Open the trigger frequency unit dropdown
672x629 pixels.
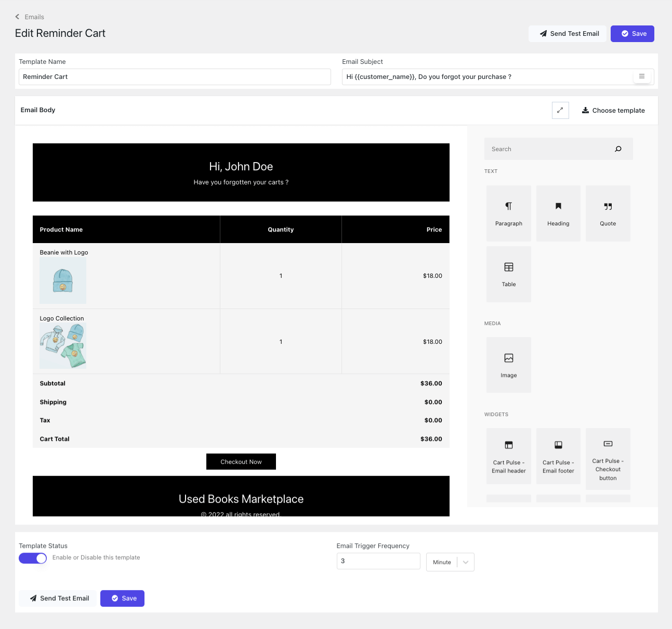coord(450,561)
